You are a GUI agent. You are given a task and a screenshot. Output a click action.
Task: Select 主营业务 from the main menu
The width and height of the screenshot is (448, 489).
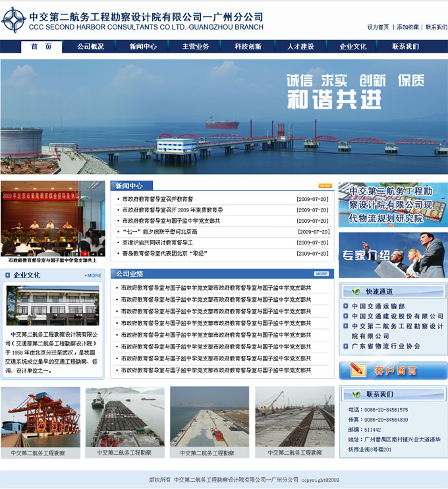pos(196,47)
